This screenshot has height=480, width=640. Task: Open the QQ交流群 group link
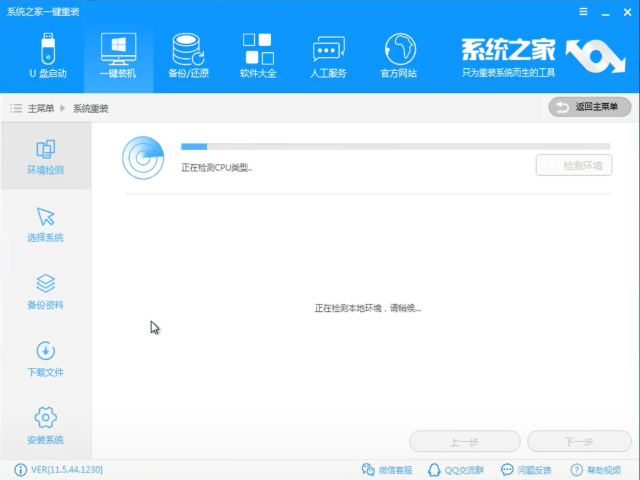[x=456, y=470]
